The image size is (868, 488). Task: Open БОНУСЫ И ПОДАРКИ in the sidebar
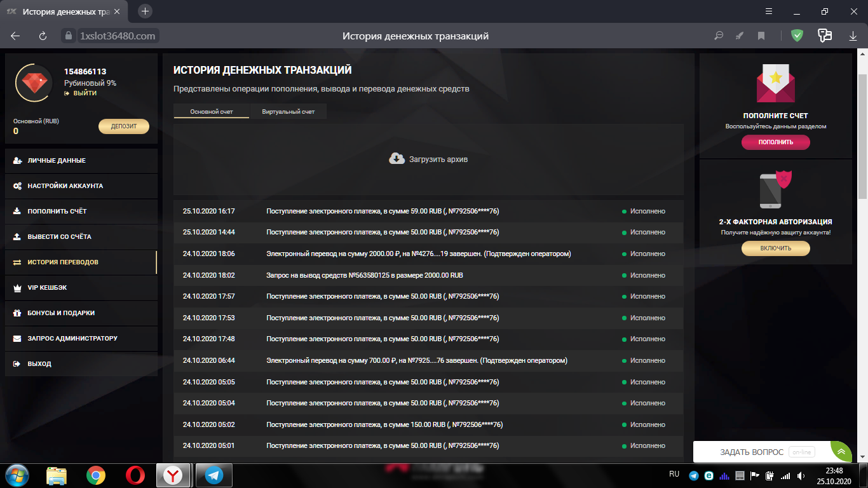81,313
